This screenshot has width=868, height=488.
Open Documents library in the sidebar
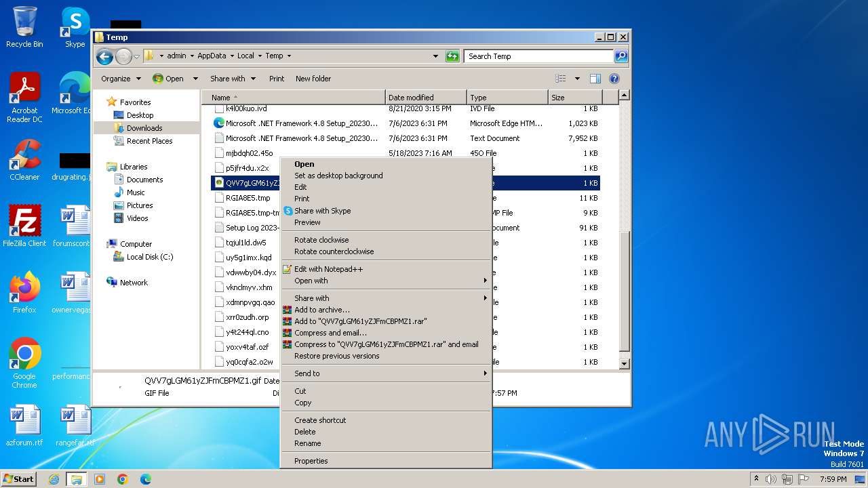pyautogui.click(x=144, y=180)
